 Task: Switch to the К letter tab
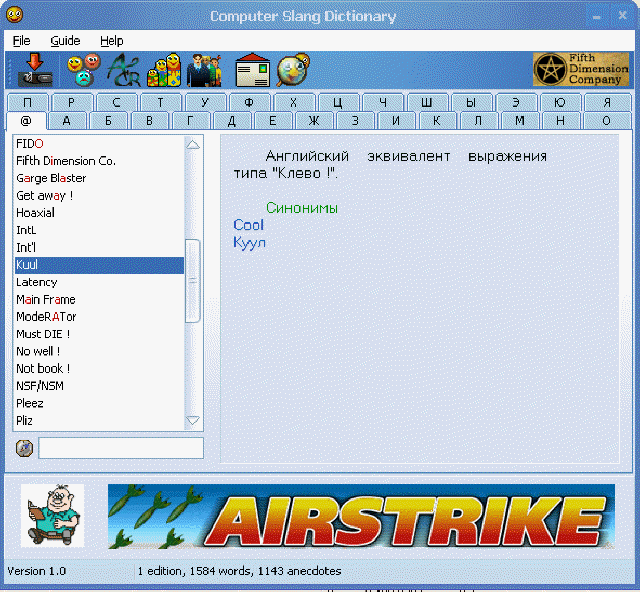[437, 121]
